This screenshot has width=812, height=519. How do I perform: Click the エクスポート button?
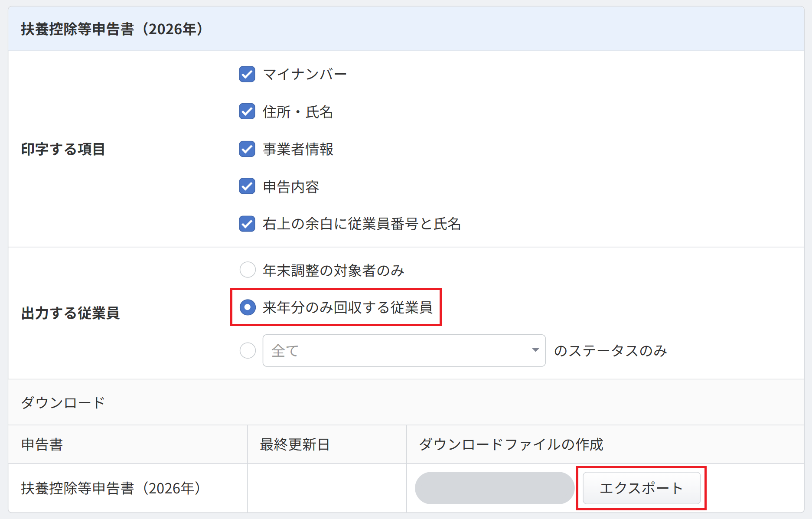pos(641,488)
